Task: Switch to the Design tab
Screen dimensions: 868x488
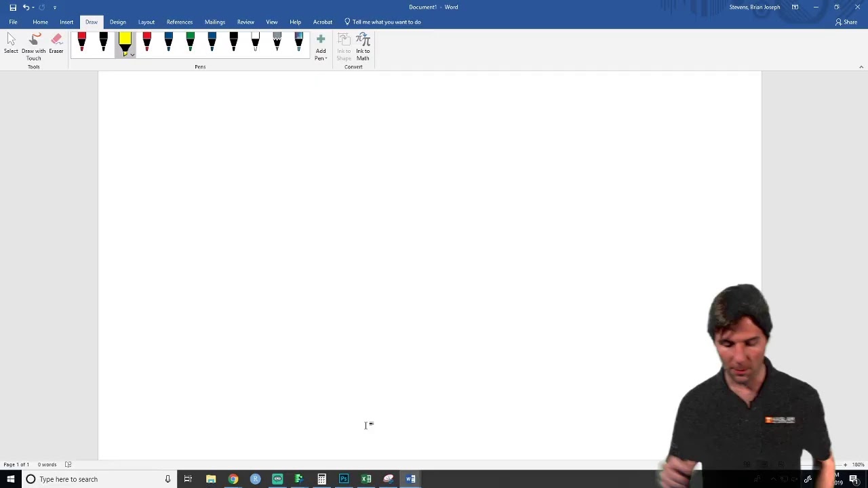Action: [x=117, y=22]
